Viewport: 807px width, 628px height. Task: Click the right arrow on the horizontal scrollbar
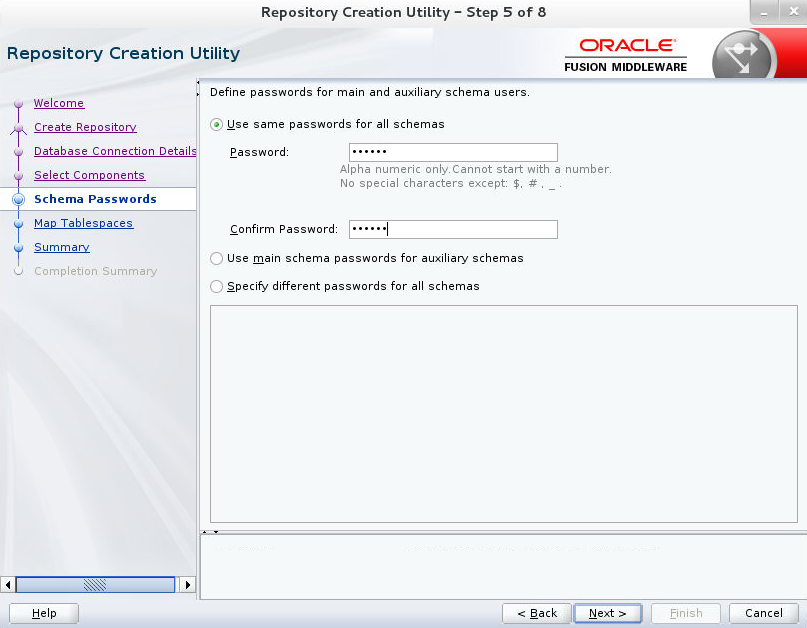(x=187, y=584)
